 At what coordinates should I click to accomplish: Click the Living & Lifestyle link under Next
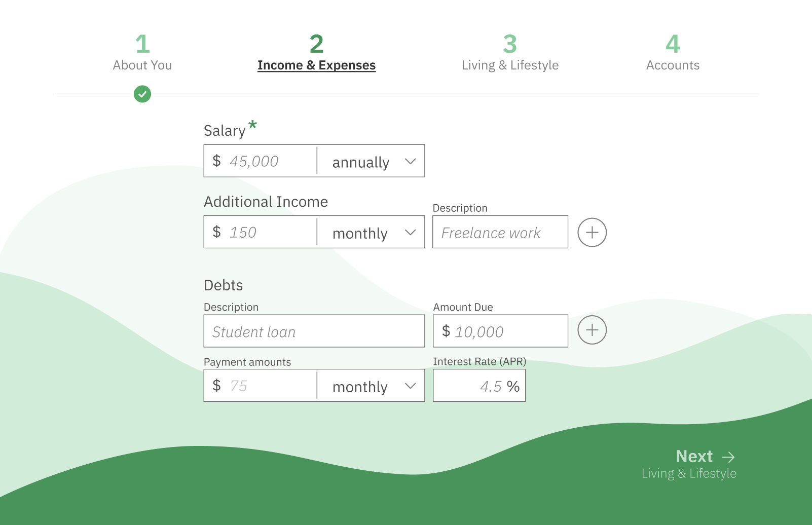(688, 473)
